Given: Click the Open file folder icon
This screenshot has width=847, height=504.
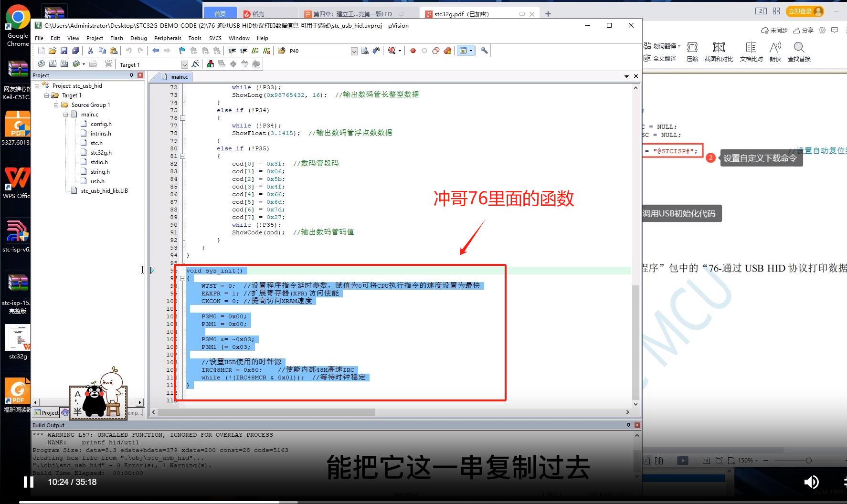Looking at the screenshot, I should [x=53, y=51].
